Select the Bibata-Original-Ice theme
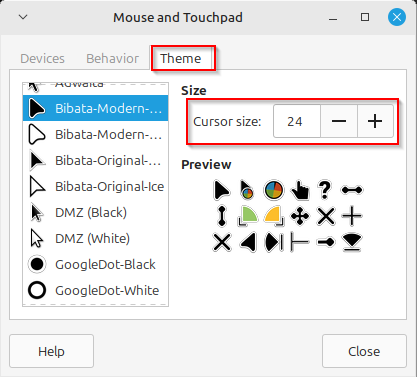Screen dimensions: 417x377 95,186
